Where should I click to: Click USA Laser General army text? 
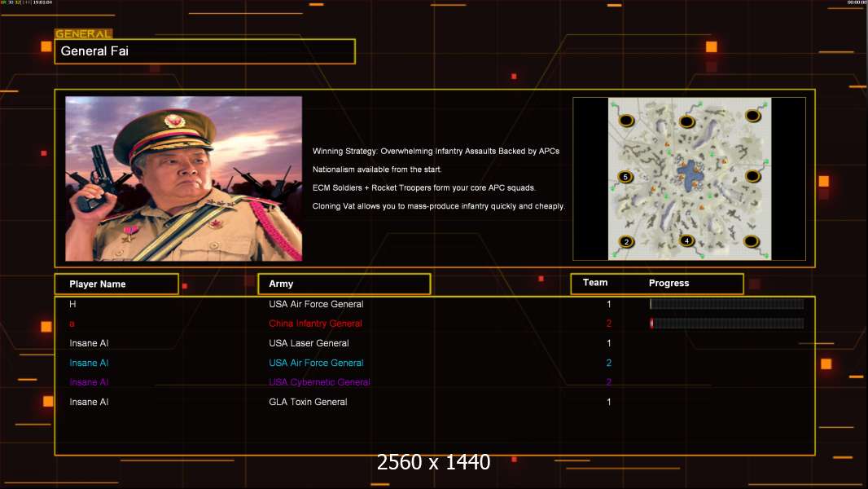(309, 343)
